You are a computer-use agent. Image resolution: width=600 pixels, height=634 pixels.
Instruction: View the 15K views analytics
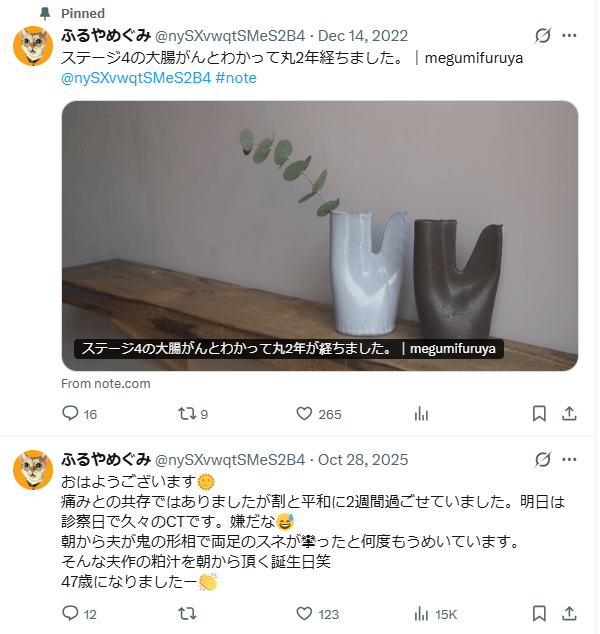click(x=435, y=614)
